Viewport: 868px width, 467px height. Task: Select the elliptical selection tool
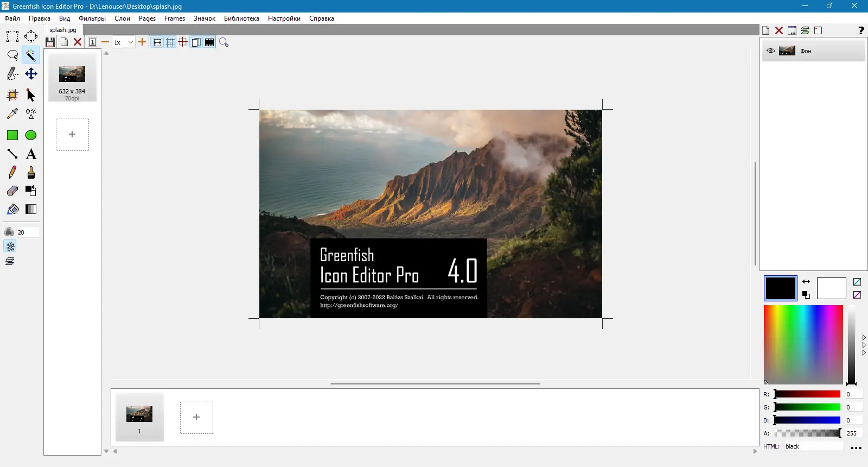(31, 36)
